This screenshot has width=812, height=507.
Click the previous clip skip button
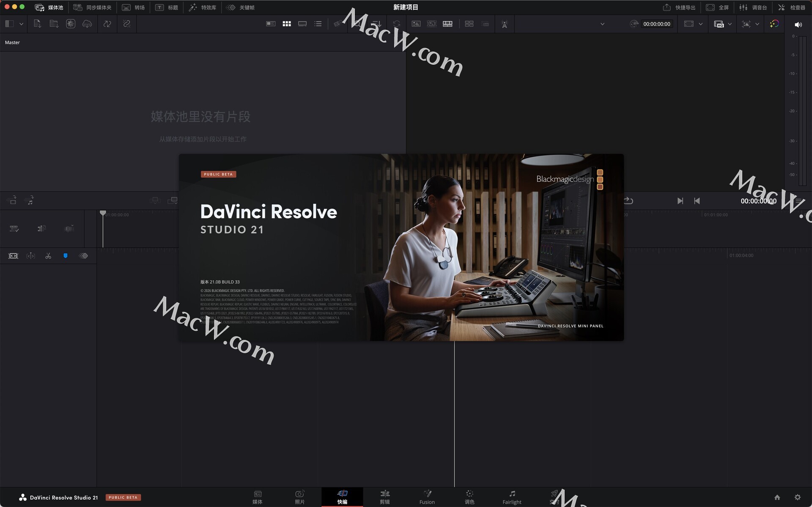pos(697,201)
